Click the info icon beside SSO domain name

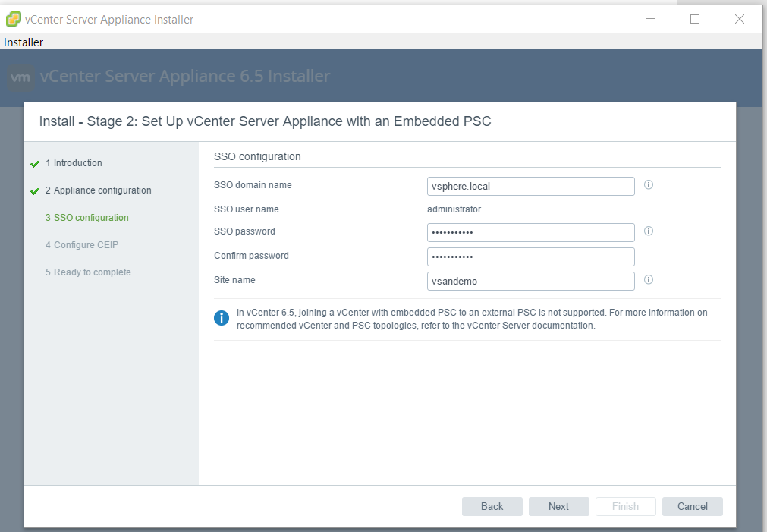pos(649,185)
